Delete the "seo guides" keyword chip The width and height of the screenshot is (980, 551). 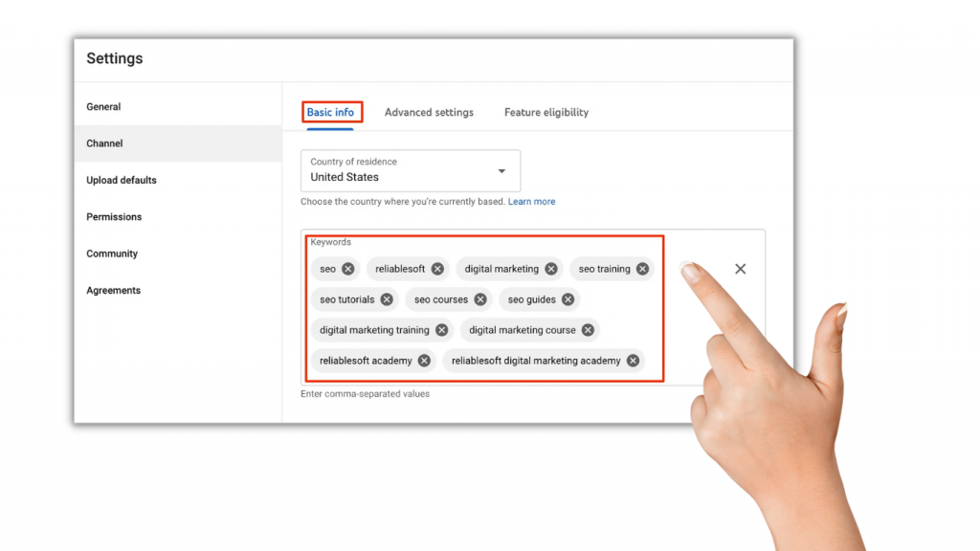(568, 299)
